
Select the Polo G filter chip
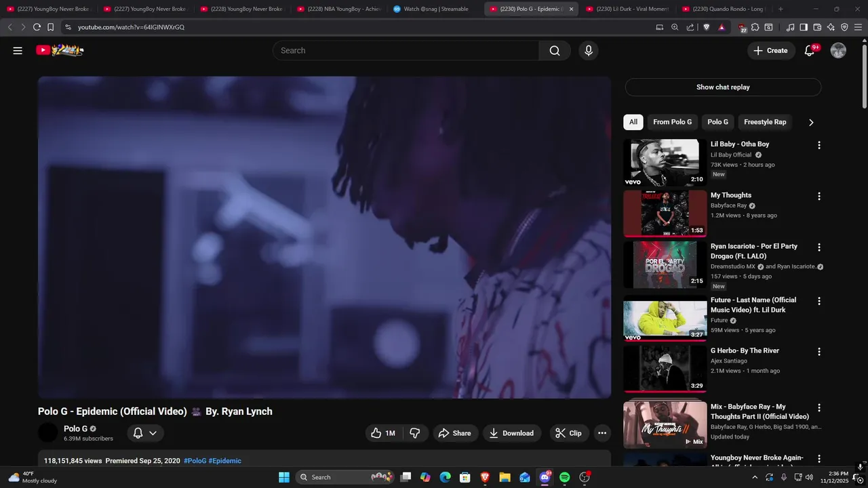(717, 122)
